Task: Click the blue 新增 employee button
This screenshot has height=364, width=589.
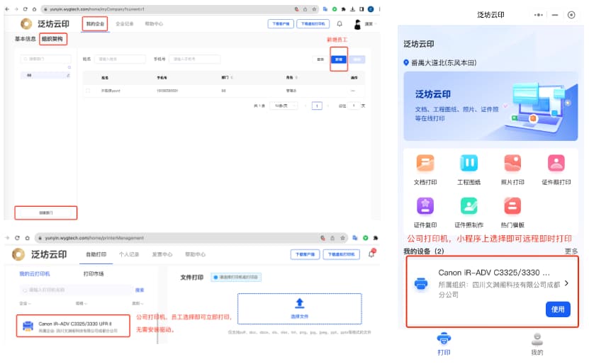Action: click(339, 59)
